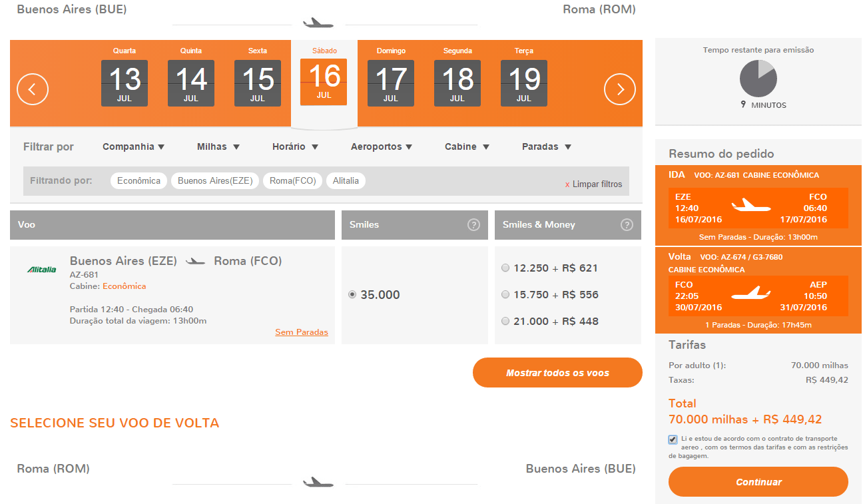Screen dimensions: 863x504
Task: Advance dates with right arrow circle
Action: point(620,89)
